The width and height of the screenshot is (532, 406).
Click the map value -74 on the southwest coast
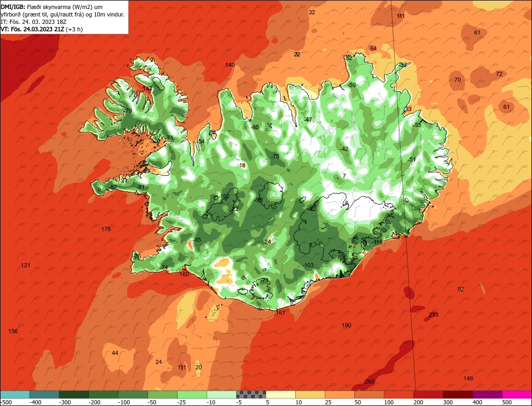pyautogui.click(x=163, y=267)
